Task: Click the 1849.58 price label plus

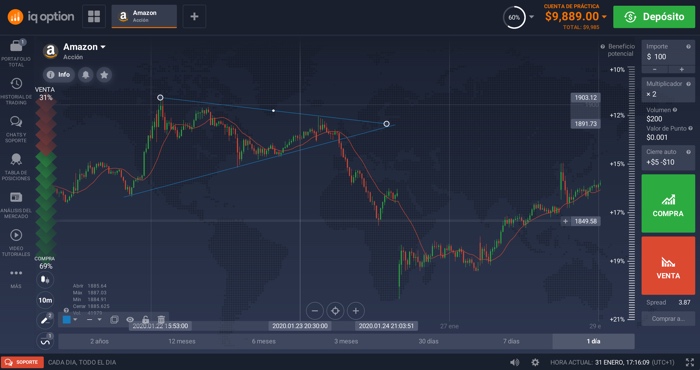Action: pyautogui.click(x=566, y=221)
